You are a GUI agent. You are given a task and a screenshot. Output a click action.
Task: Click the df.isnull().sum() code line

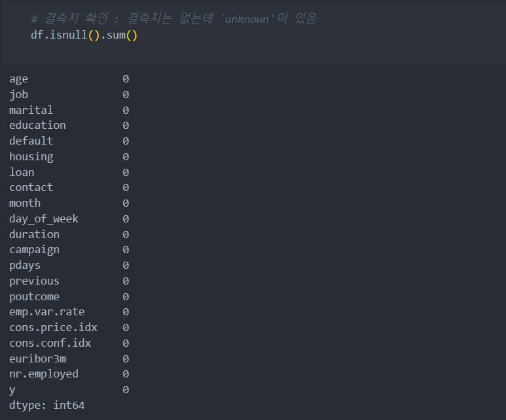tap(84, 35)
